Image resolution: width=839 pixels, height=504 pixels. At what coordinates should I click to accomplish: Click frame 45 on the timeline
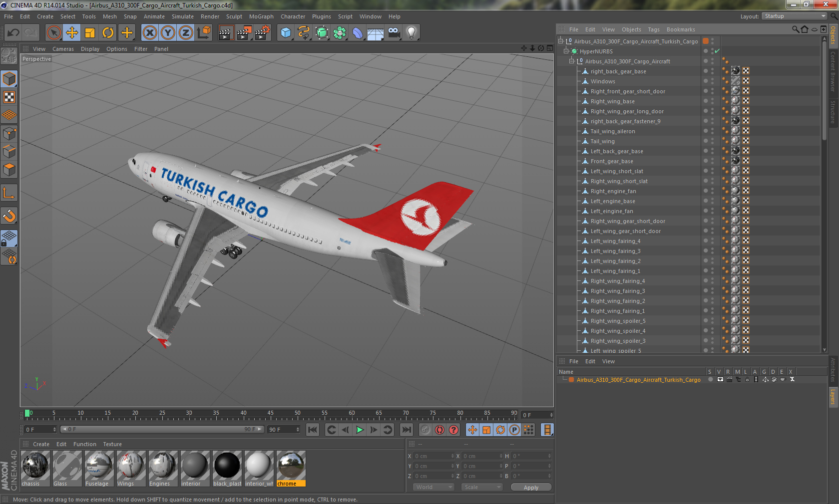[x=271, y=414]
